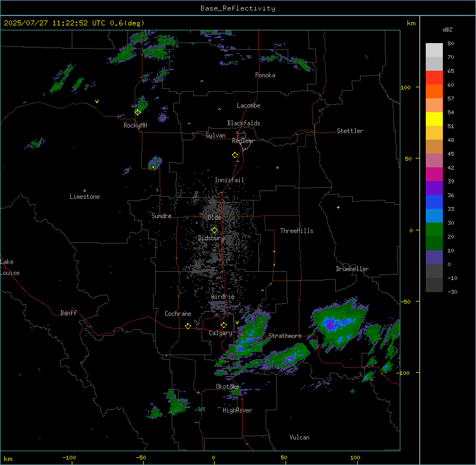
Task: Select the Blackfalds city label
Action: (x=244, y=123)
